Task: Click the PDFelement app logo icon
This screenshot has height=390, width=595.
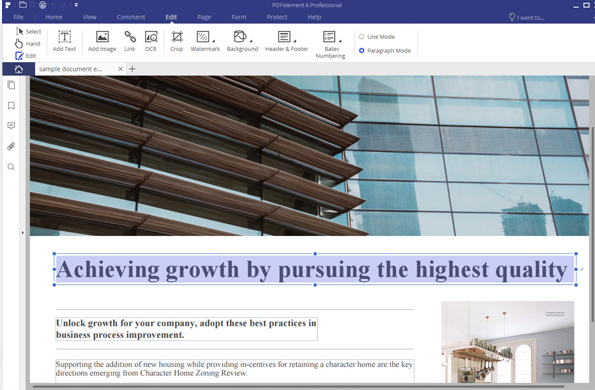Action: click(8, 5)
